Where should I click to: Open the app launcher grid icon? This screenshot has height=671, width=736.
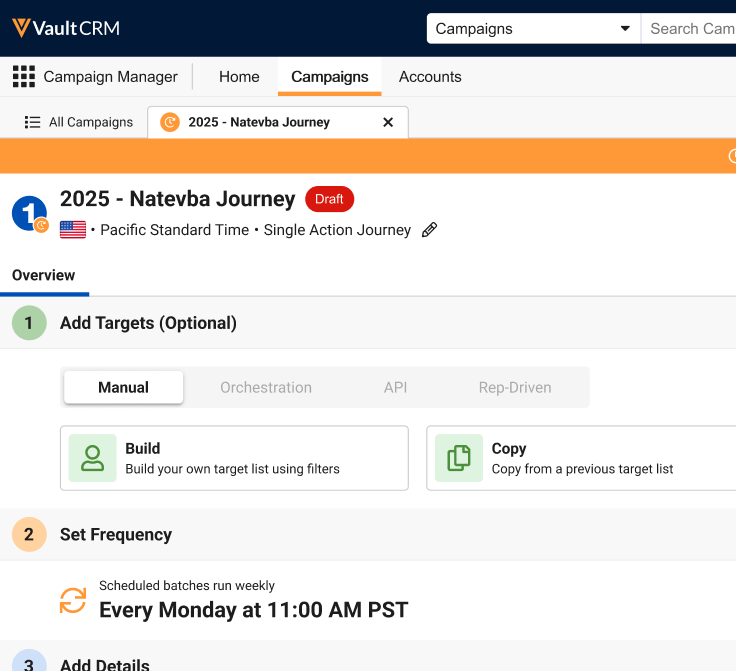click(x=23, y=77)
